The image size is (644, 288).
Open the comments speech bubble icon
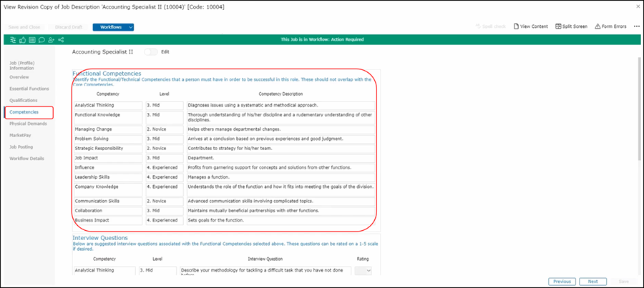[42, 40]
